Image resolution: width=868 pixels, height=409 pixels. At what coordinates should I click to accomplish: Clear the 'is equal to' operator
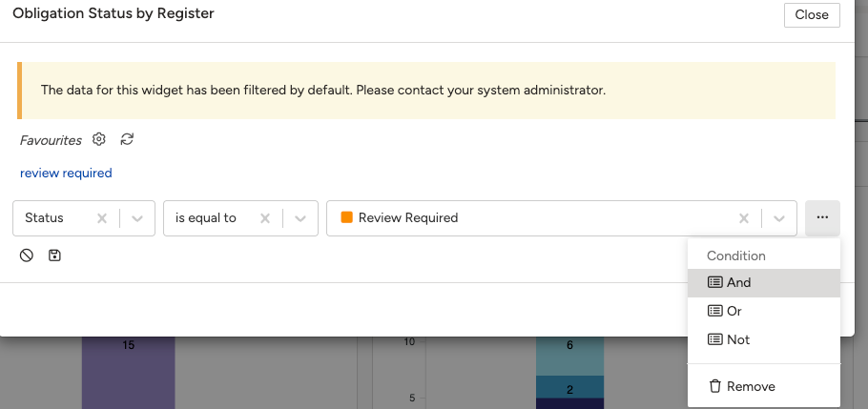[265, 218]
